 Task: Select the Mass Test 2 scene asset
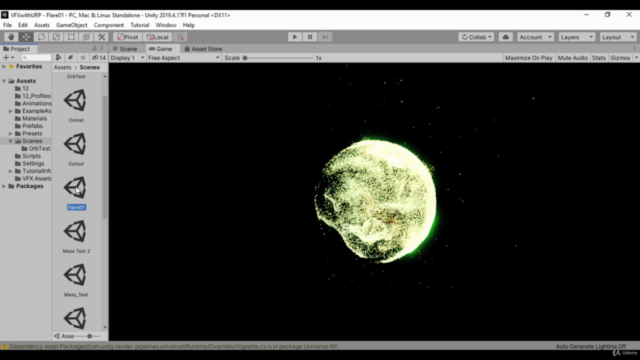[76, 236]
